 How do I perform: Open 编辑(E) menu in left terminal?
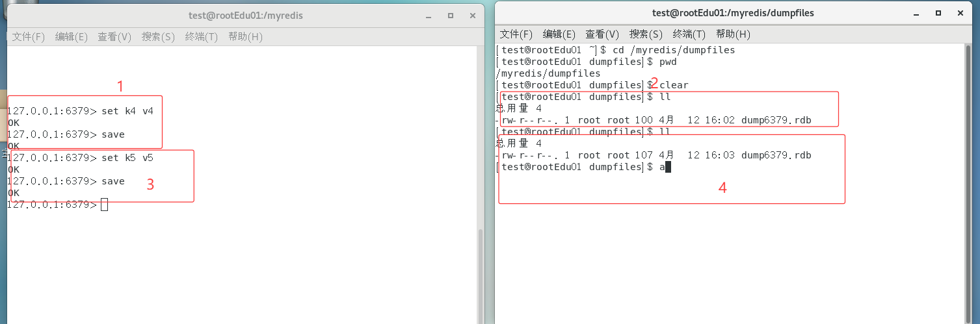[x=72, y=37]
